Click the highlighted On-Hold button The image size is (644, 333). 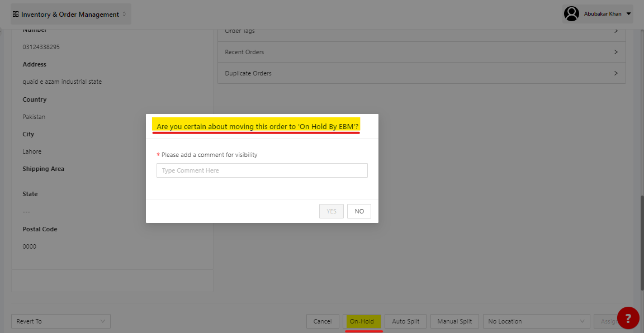click(x=362, y=321)
